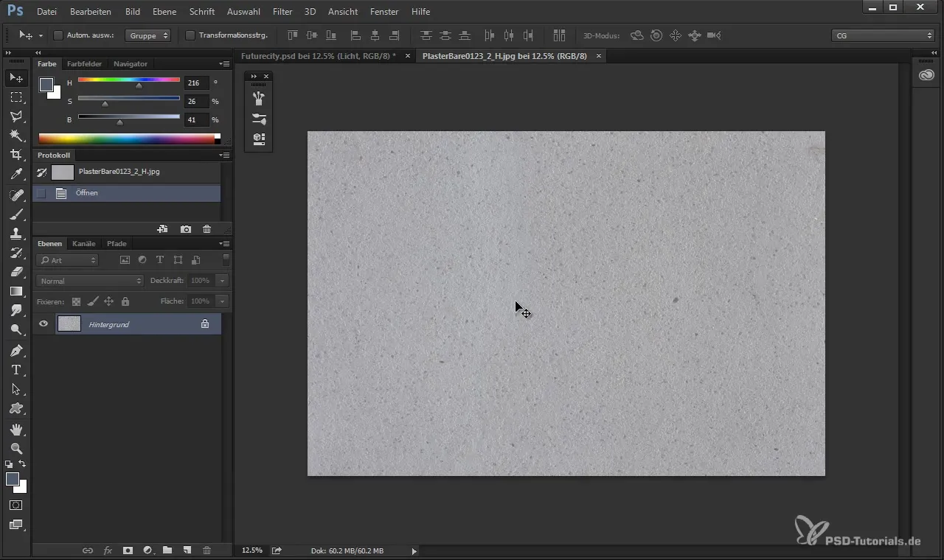Viewport: 944px width, 560px height.
Task: Change the screen mode
Action: point(16,525)
